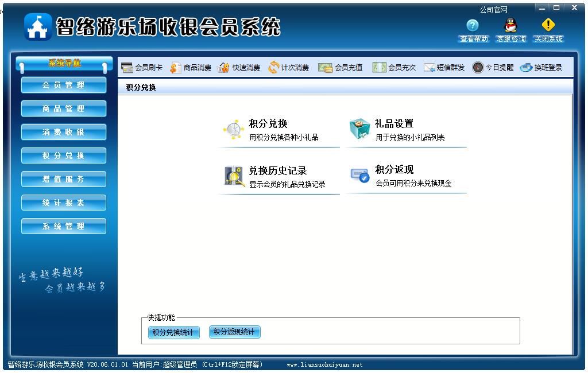This screenshot has width=588, height=373.
Task: Open 商品消费 from the toolbar
Action: (191, 68)
